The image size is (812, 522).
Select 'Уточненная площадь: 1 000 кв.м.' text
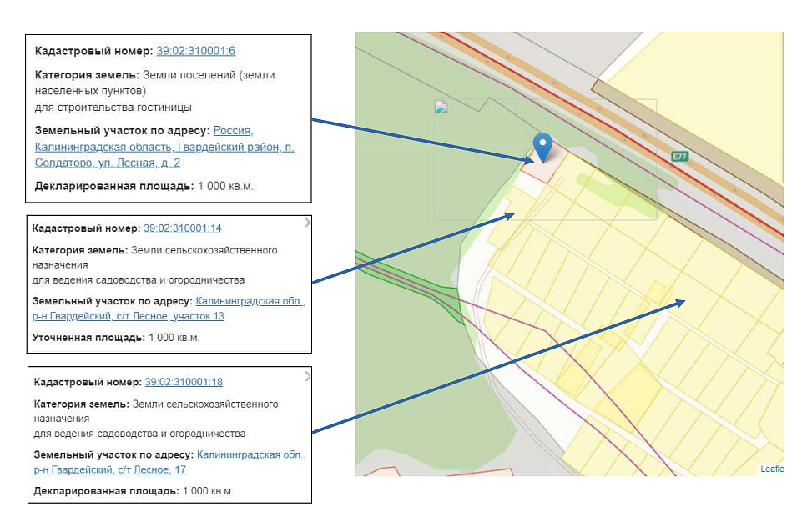click(x=115, y=338)
